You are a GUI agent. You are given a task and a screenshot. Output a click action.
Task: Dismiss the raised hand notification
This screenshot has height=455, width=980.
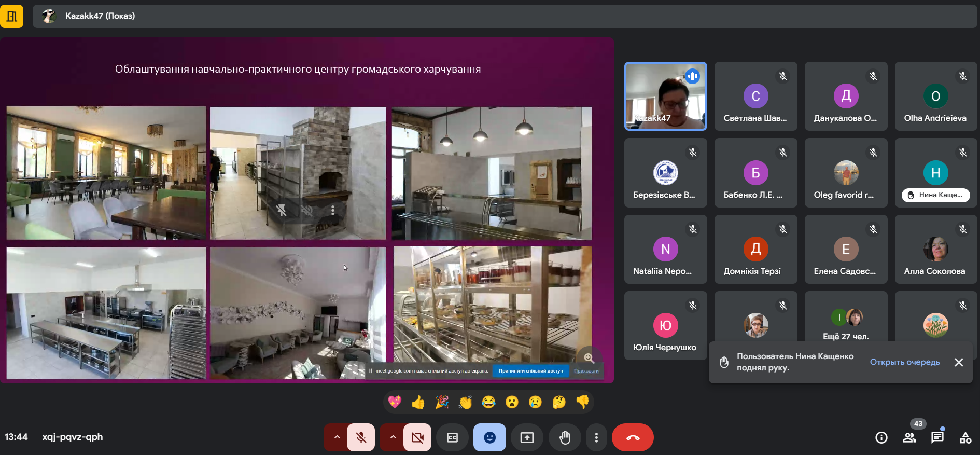[x=959, y=362]
